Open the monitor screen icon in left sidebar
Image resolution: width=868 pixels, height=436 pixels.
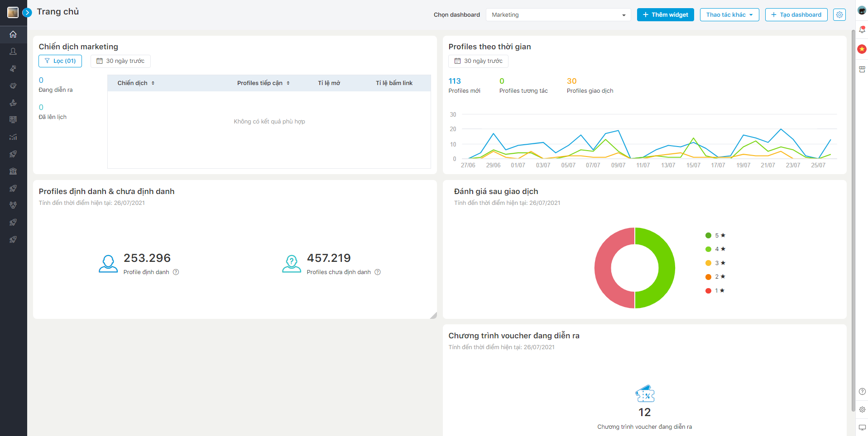click(x=13, y=120)
